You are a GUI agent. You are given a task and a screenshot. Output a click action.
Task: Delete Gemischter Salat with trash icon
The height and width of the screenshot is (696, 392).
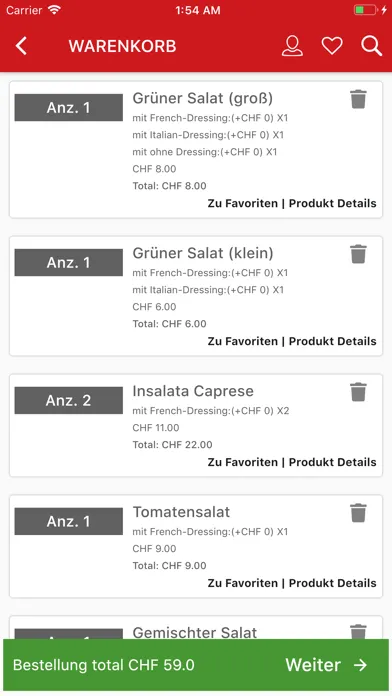[358, 631]
